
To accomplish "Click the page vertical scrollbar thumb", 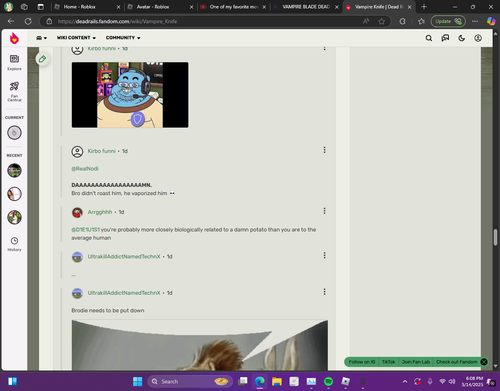I will [495, 237].
